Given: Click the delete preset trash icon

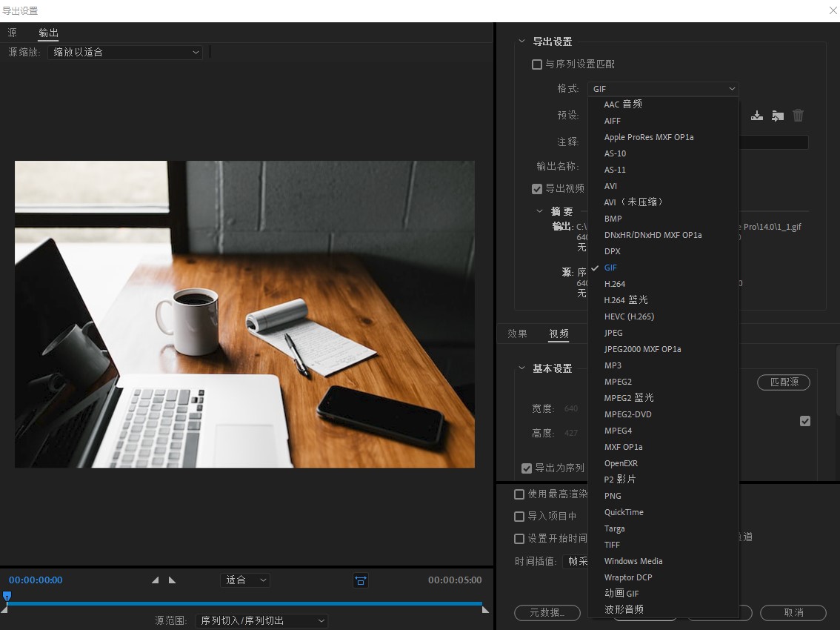Looking at the screenshot, I should (798, 116).
